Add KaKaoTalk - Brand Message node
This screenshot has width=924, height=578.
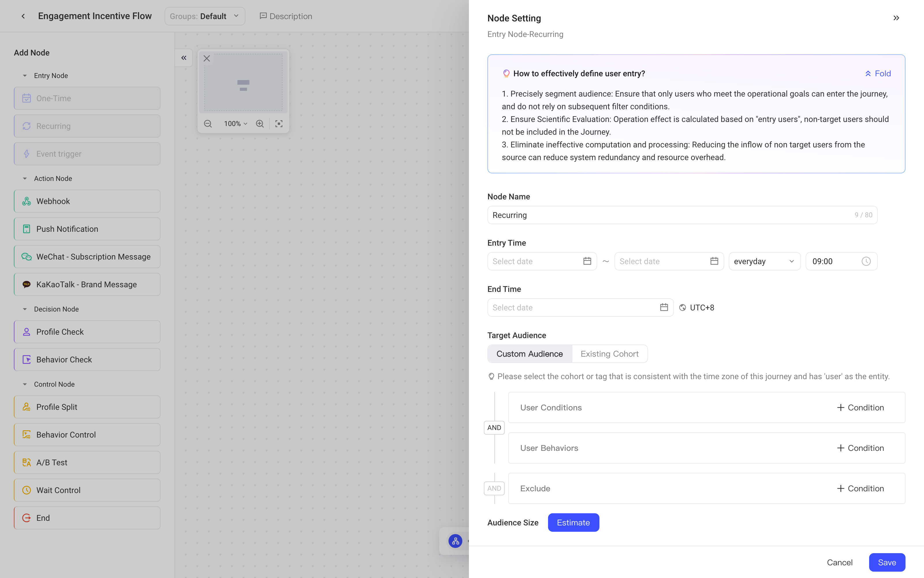coord(87,284)
